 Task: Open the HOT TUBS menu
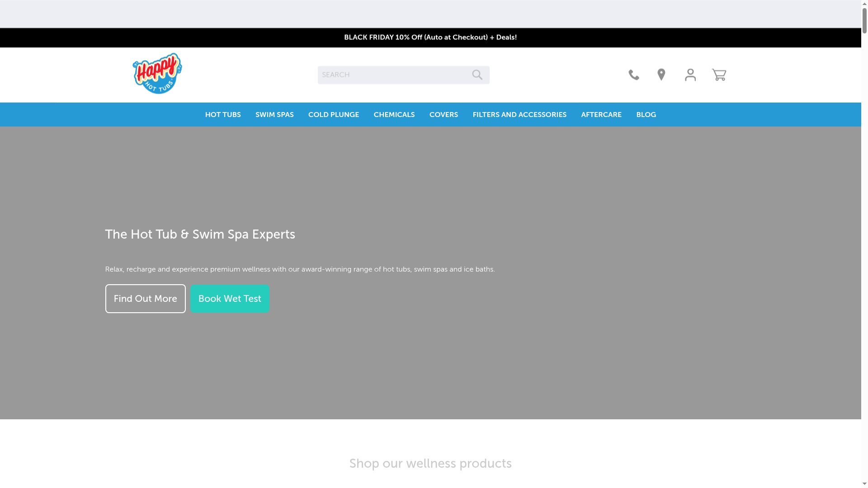(223, 115)
